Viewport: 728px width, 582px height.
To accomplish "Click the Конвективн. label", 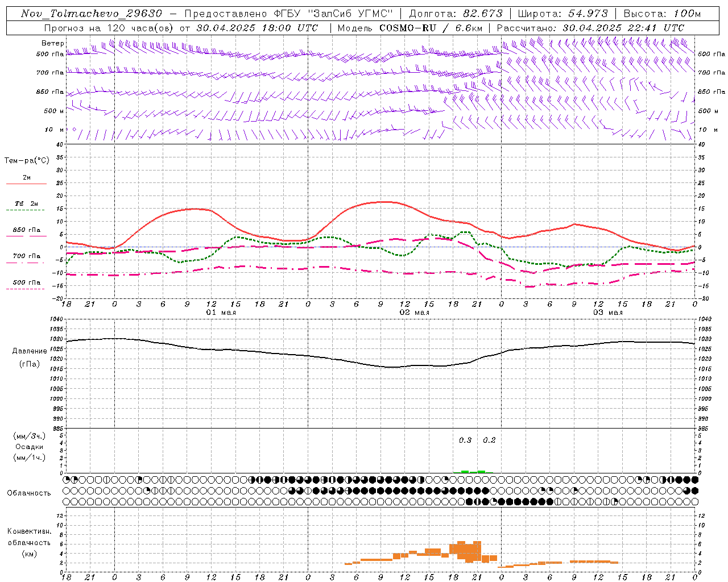I will point(30,531).
